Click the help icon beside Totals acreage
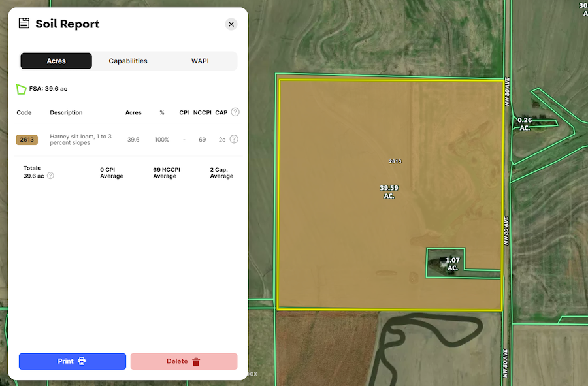The width and height of the screenshot is (588, 386). pyautogui.click(x=50, y=176)
